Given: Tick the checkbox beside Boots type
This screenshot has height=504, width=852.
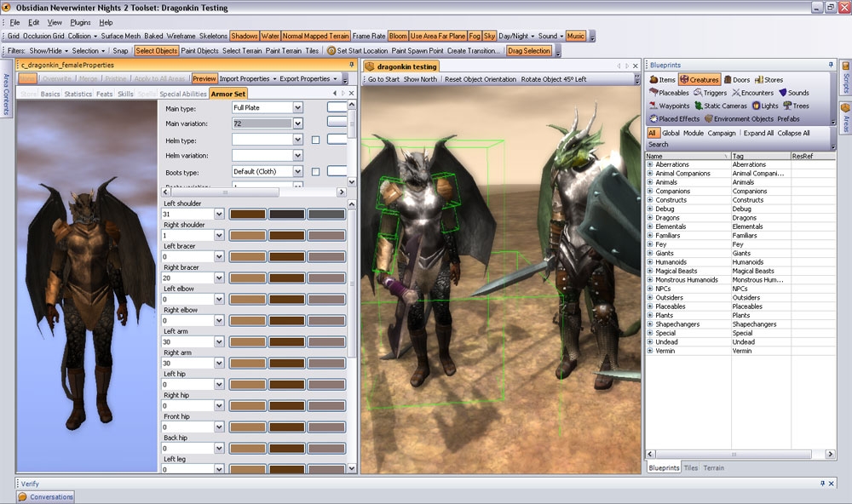Looking at the screenshot, I should [315, 171].
